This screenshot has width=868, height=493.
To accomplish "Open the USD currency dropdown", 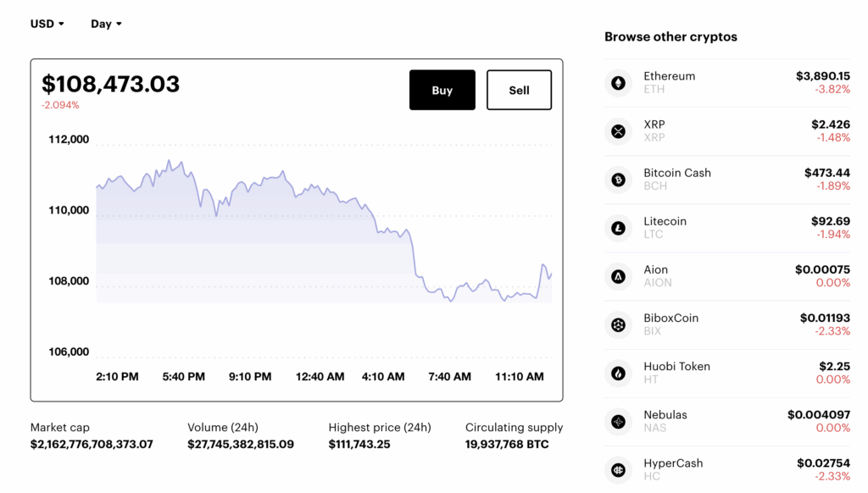I will point(47,24).
